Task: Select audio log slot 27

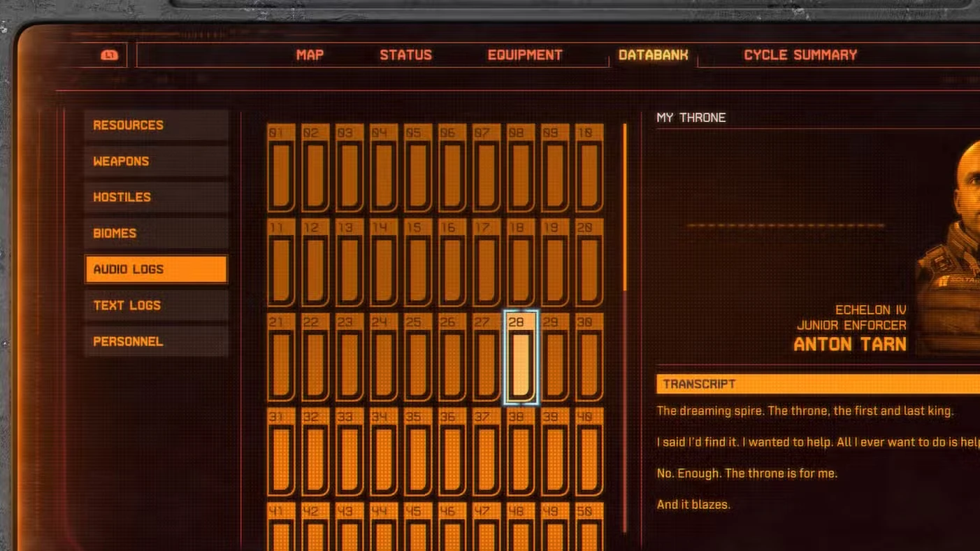Action: (x=487, y=357)
